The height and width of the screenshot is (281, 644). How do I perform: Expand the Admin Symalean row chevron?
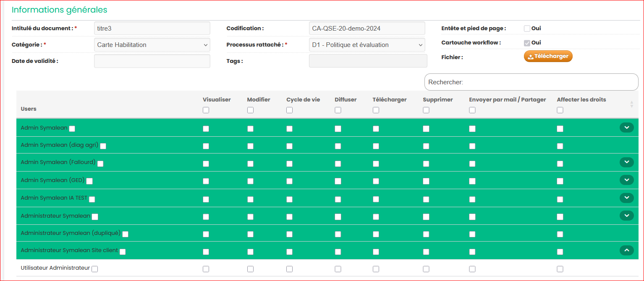tap(626, 127)
